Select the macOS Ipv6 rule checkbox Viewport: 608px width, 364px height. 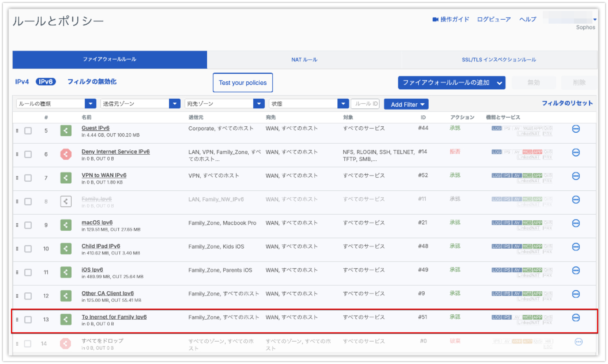coord(28,225)
